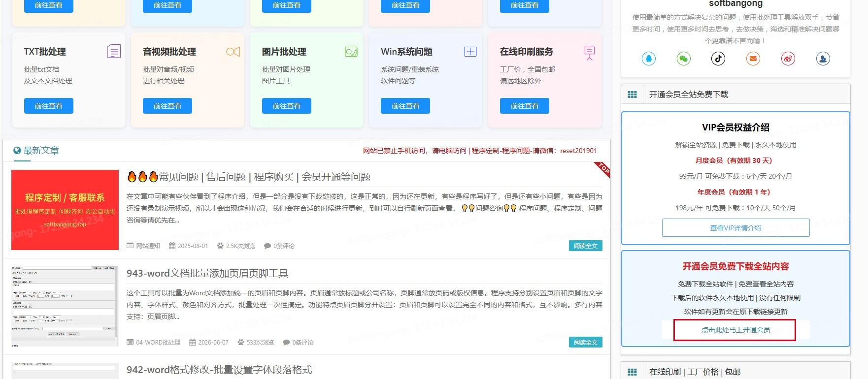Screen dimensions: 868x379
Task: Click the globe icon next to 最新文章
Action: tap(17, 151)
